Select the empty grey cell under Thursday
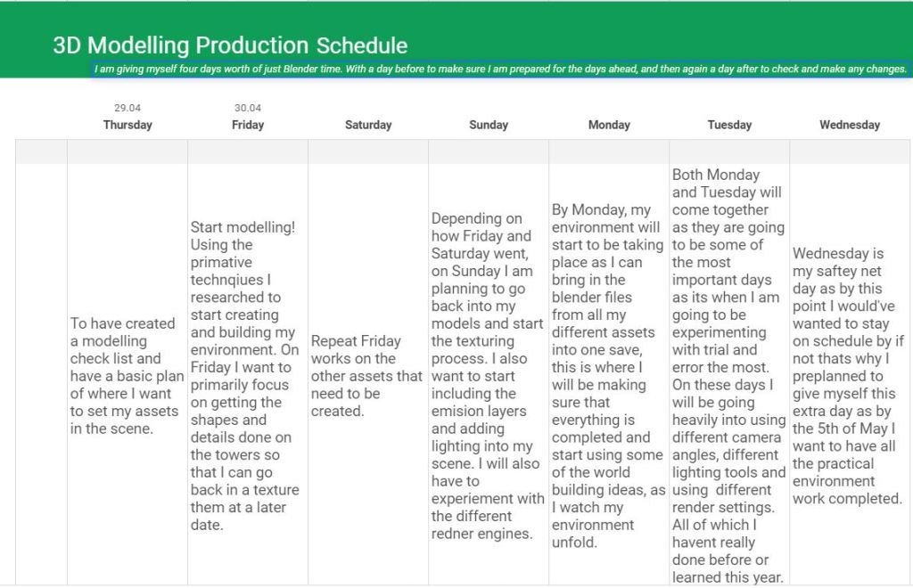 [127, 151]
